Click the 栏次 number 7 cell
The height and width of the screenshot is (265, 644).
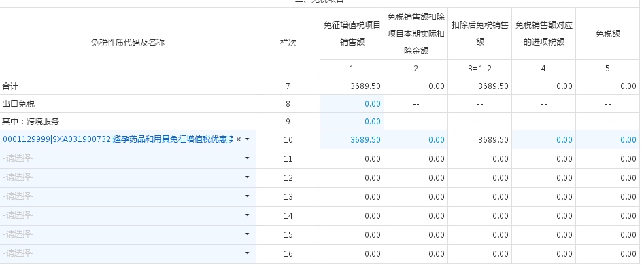click(x=288, y=86)
